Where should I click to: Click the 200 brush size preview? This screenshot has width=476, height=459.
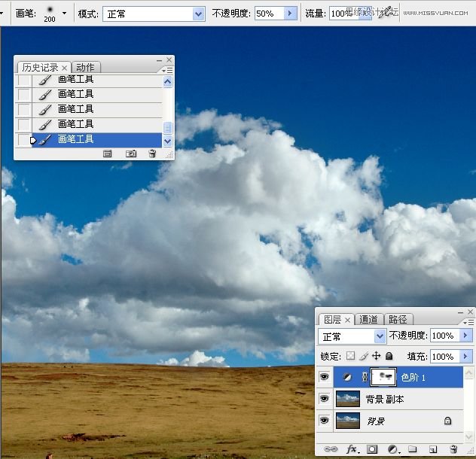[50, 14]
